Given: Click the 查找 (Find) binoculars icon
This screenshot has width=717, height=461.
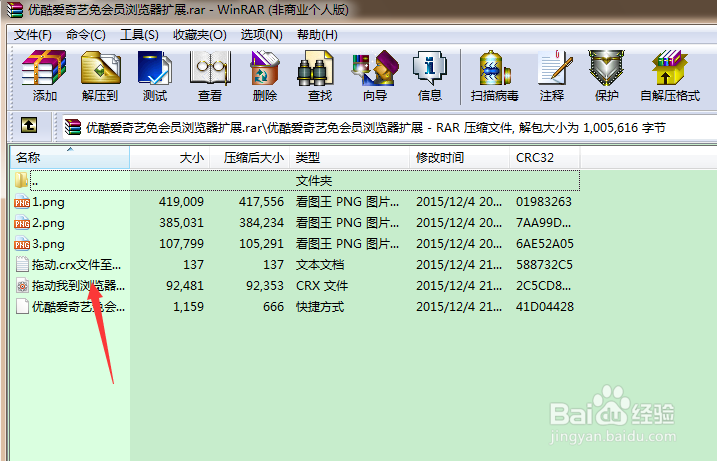Looking at the screenshot, I should pos(316,68).
